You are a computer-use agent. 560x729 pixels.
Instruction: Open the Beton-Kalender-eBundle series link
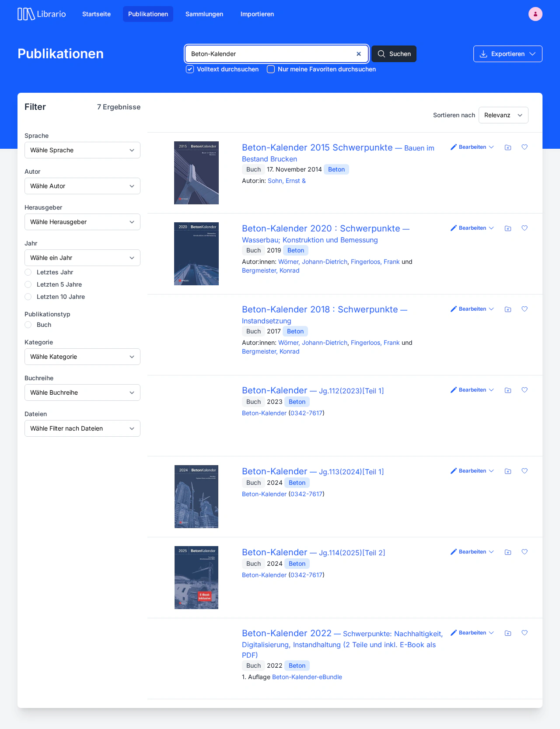tap(307, 677)
